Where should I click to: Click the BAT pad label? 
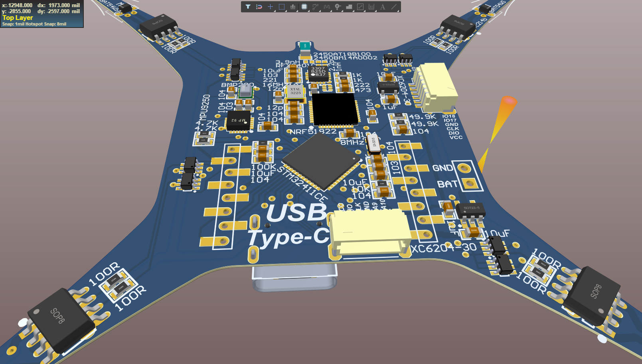coord(447,184)
